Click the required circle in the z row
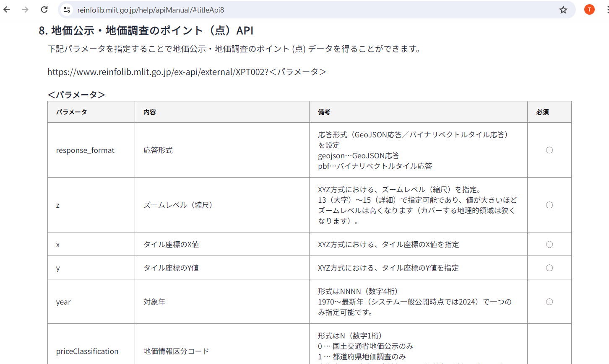The height and width of the screenshot is (364, 609). tap(549, 205)
